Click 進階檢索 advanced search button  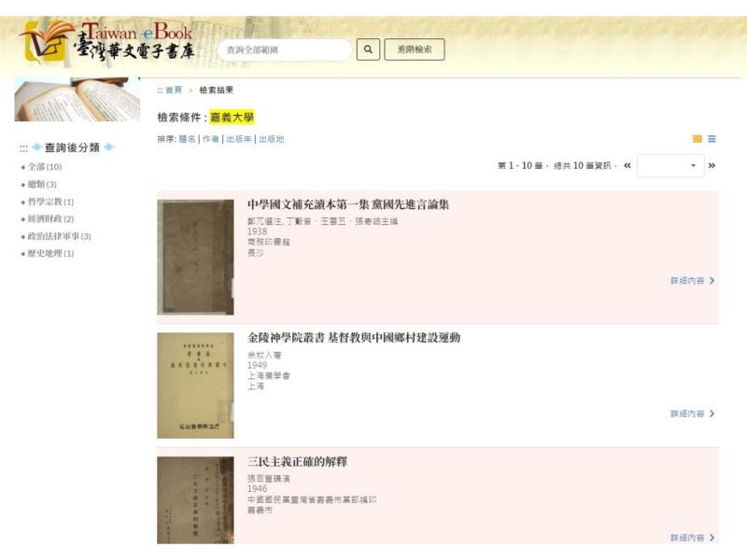415,49
